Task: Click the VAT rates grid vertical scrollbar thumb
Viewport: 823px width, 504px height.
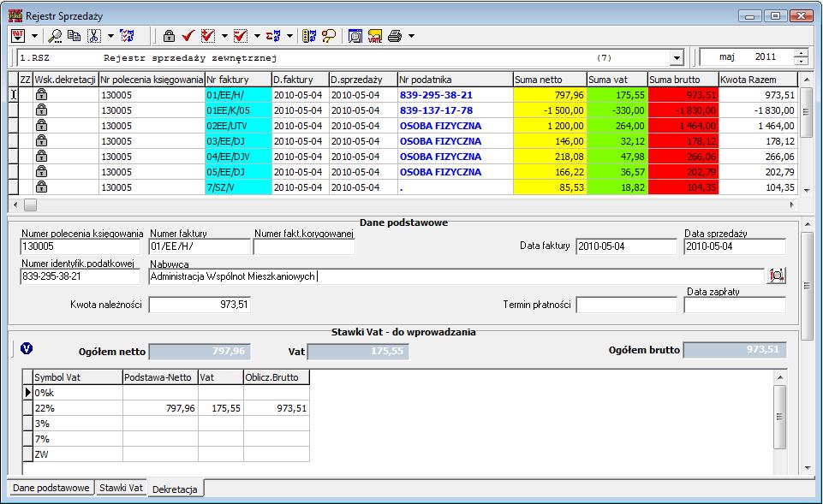Action: coord(780,417)
